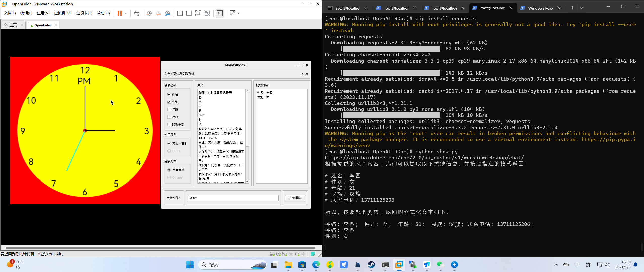
Task: Open the clock showing 15:00 2024/1/3
Action: 623,265
